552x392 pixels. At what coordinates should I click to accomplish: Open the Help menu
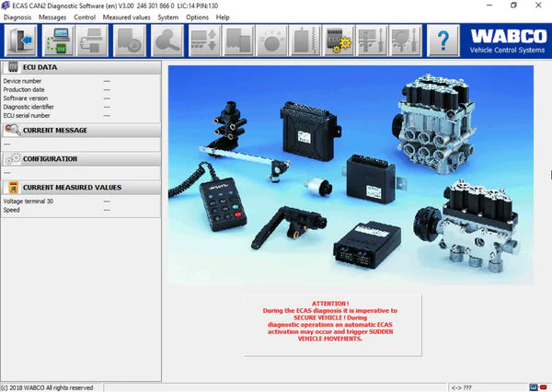point(223,17)
